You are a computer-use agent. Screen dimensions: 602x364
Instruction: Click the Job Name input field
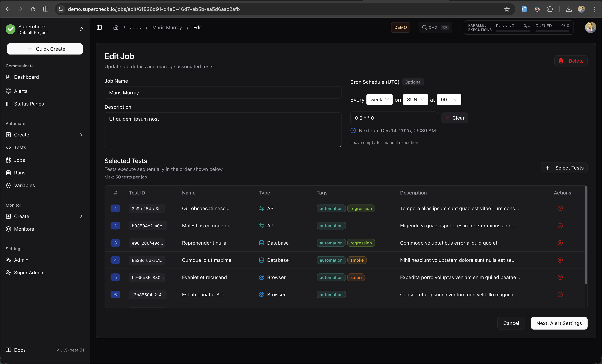coord(223,93)
